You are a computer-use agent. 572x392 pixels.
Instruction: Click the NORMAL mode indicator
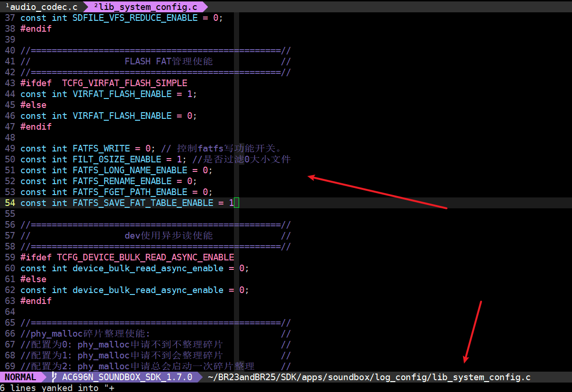[20, 377]
